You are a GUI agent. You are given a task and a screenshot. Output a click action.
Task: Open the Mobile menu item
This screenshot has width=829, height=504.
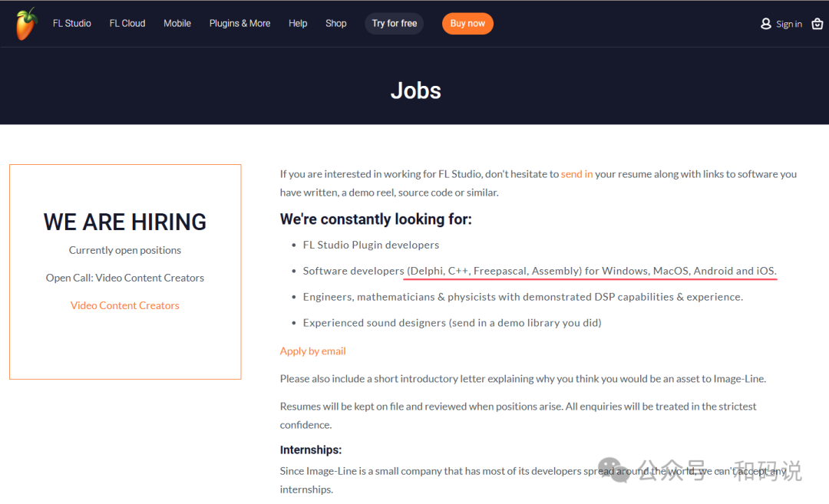coord(177,23)
